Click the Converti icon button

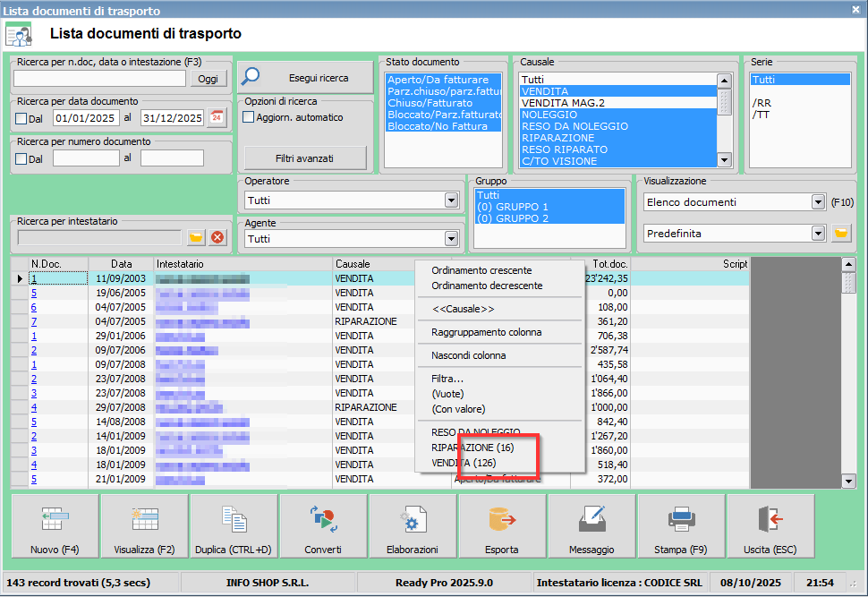[323, 527]
